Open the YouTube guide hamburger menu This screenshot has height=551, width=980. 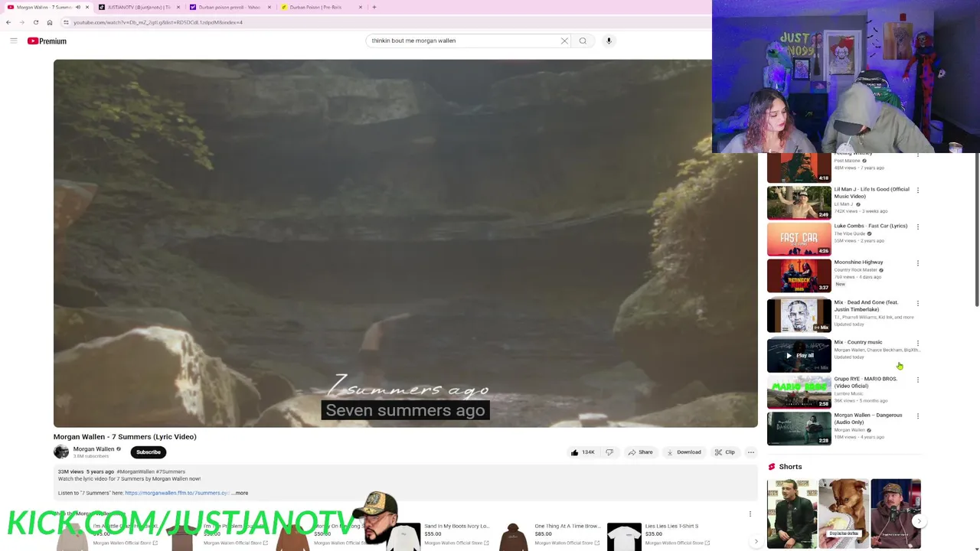pos(13,41)
